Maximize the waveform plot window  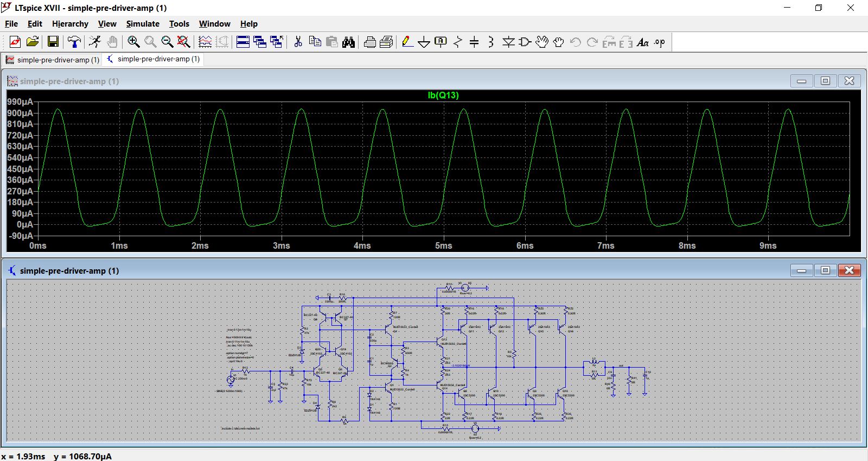(825, 81)
